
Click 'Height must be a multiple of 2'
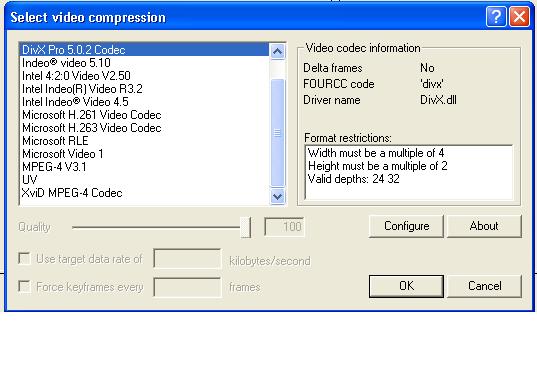coord(377,166)
